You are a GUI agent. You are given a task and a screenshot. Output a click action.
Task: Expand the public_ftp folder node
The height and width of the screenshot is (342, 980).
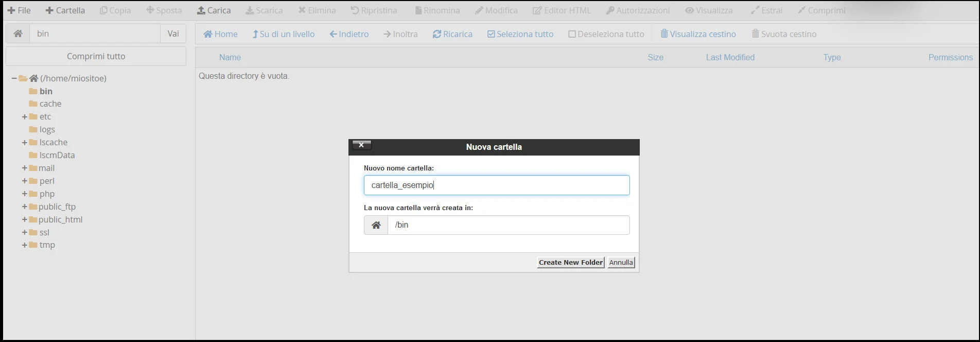[24, 207]
